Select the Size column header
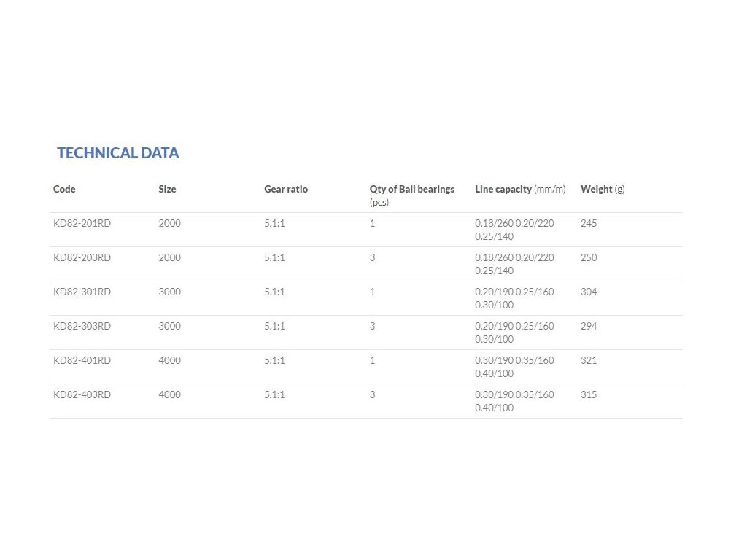Viewport: 747px width, 560px height. [167, 189]
